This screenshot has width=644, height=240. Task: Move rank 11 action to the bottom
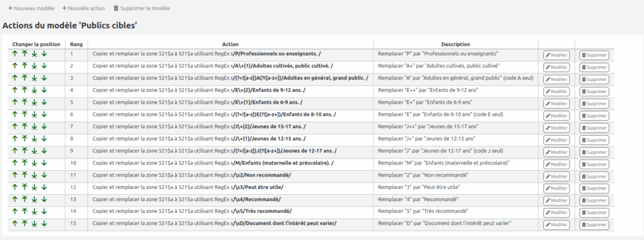[x=35, y=175]
